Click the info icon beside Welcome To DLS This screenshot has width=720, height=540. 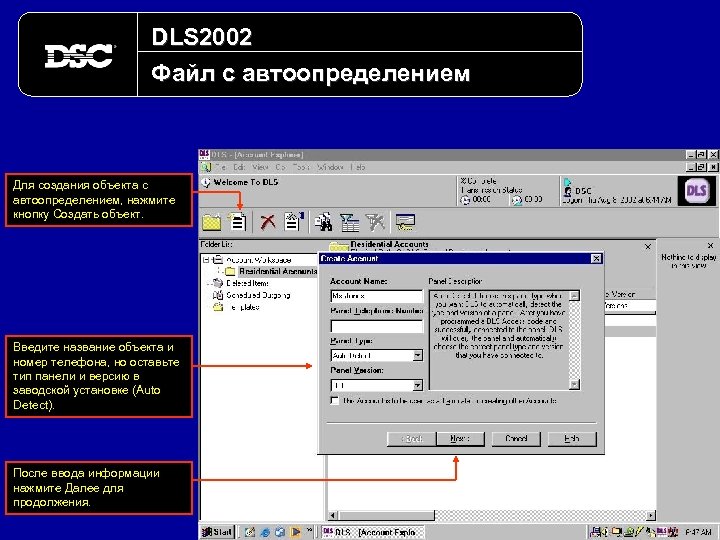(206, 182)
